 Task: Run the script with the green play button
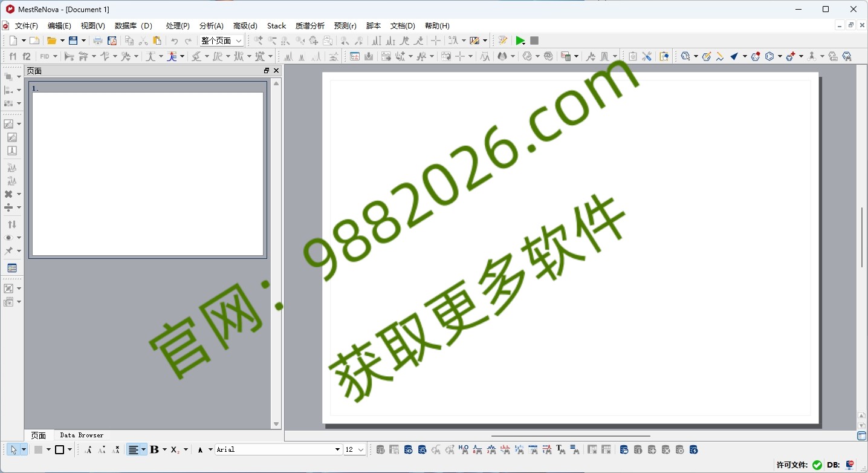point(520,41)
